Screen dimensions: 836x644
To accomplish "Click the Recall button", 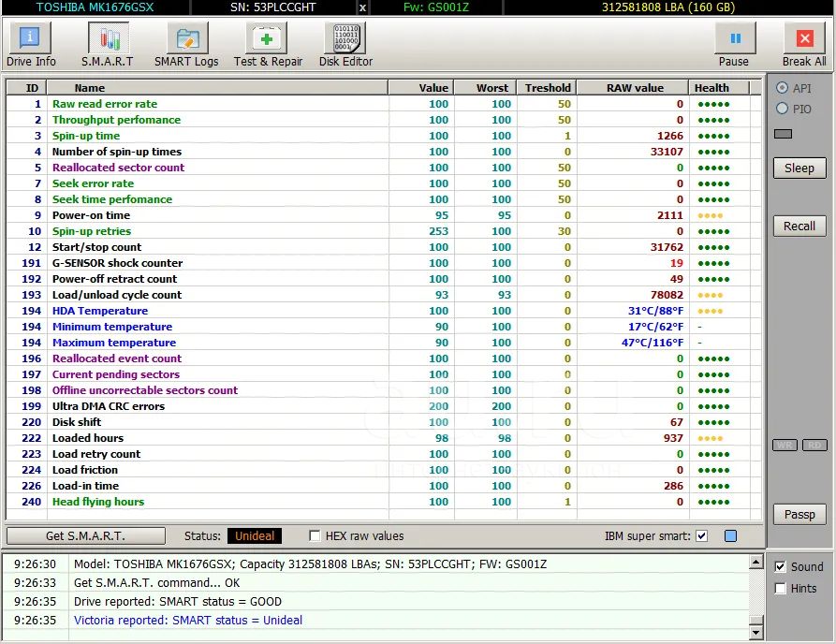I will [x=799, y=226].
